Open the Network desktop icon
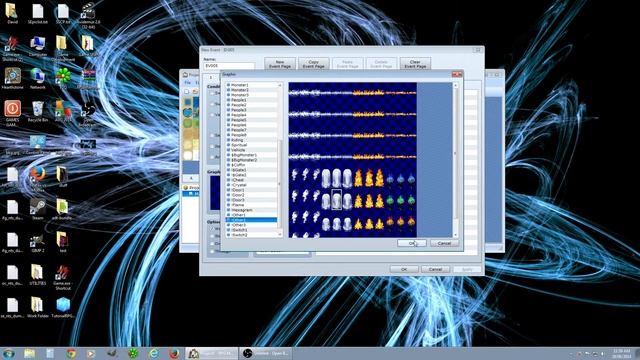This screenshot has height=360, width=640. tap(38, 78)
